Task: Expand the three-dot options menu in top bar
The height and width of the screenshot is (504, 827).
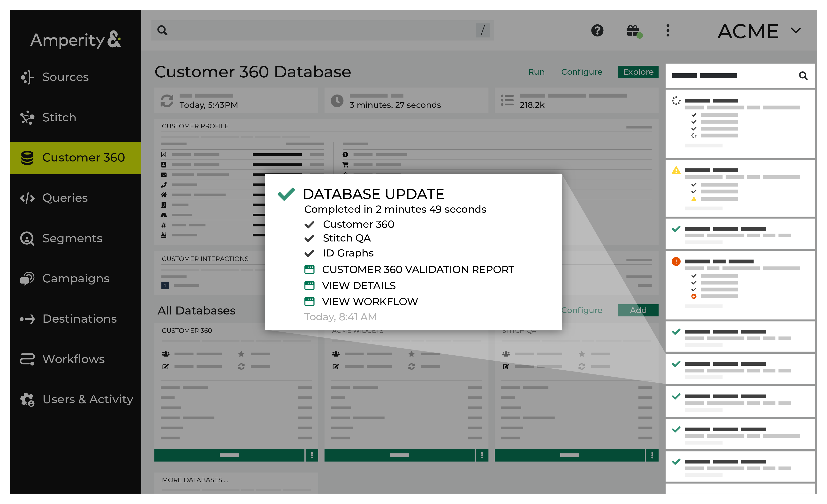Action: (x=668, y=30)
